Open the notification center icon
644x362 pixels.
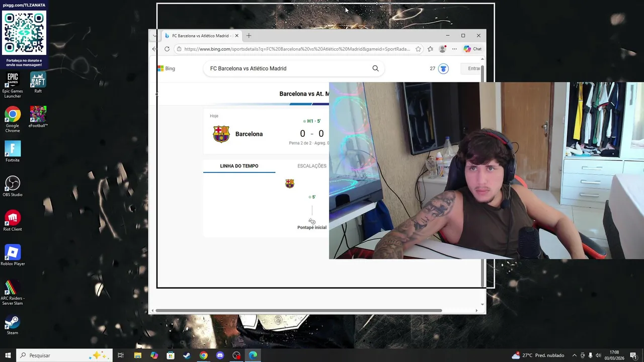633,355
